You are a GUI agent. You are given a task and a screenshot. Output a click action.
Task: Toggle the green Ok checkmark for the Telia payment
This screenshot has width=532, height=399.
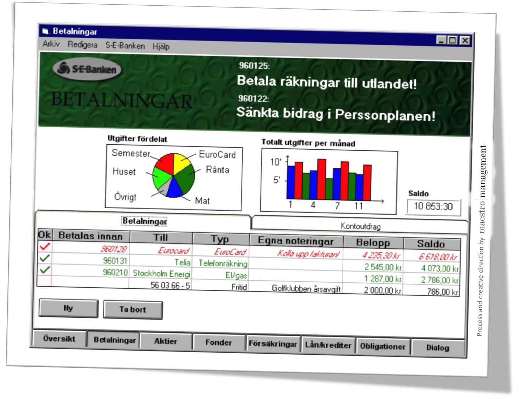point(45,258)
